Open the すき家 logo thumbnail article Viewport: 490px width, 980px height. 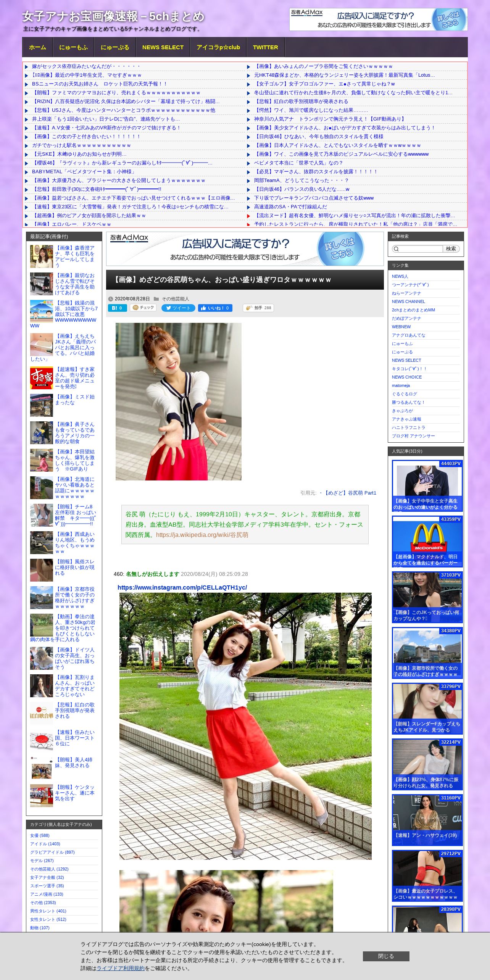(x=42, y=378)
